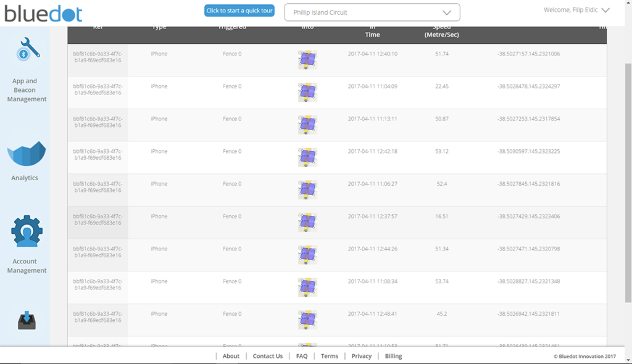The image size is (632, 364).
Task: Select the speed value 51.34
Action: coord(442,249)
